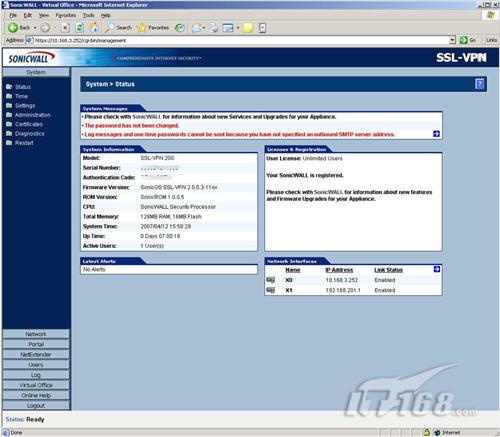Open browsing History icon
500x437 pixels.
click(x=180, y=28)
